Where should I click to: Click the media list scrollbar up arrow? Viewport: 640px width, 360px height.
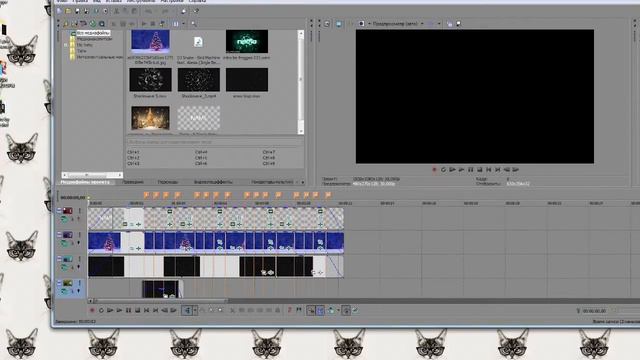pyautogui.click(x=301, y=33)
